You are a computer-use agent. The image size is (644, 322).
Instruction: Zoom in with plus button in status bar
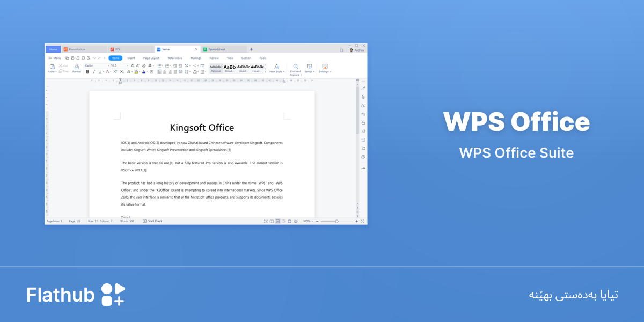[357, 221]
